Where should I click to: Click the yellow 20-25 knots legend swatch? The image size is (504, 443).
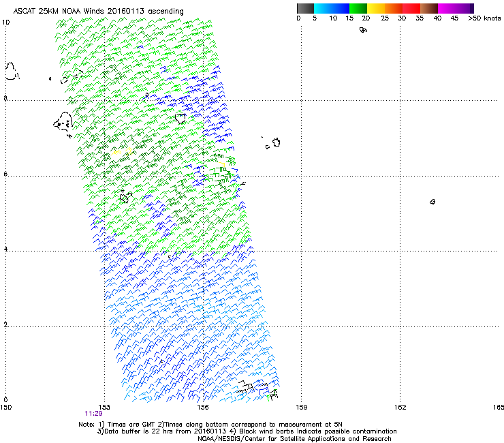376,8
